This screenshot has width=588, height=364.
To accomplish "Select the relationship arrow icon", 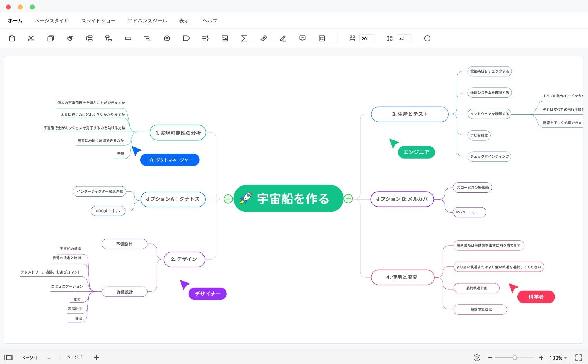I will [x=148, y=38].
